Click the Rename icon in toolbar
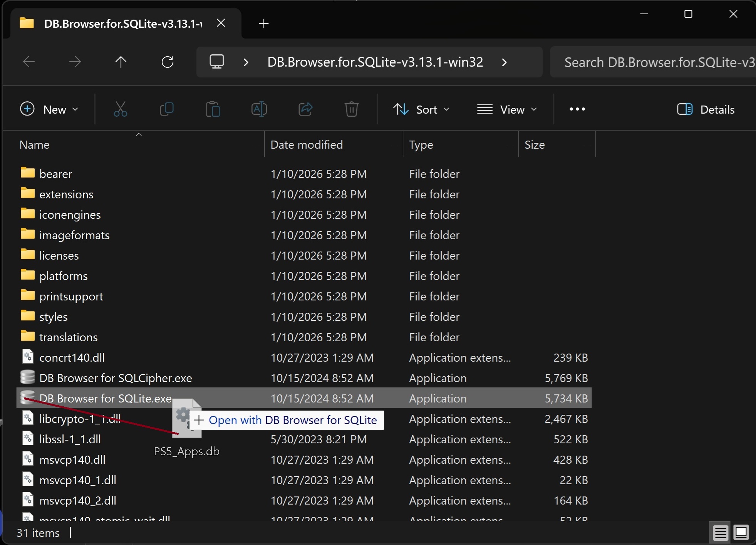Viewport: 756px width, 545px height. pyautogui.click(x=259, y=109)
